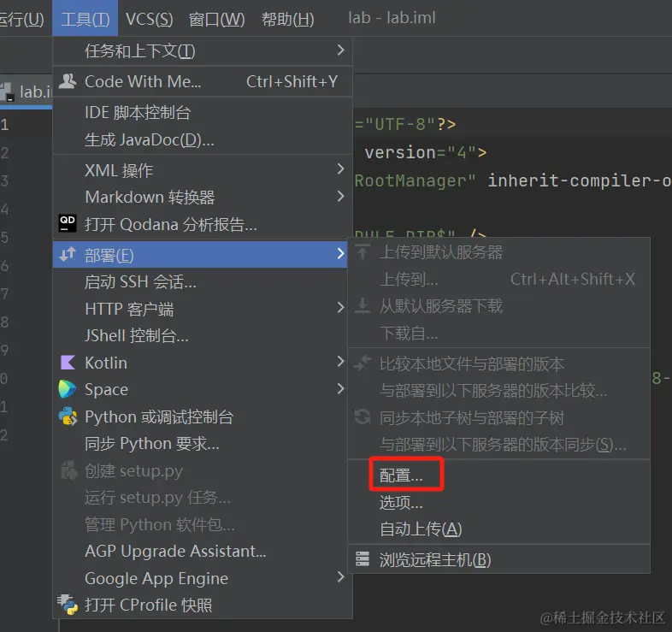The height and width of the screenshot is (632, 672).
Task: Select 上传到... submenu entry
Action: [498, 279]
